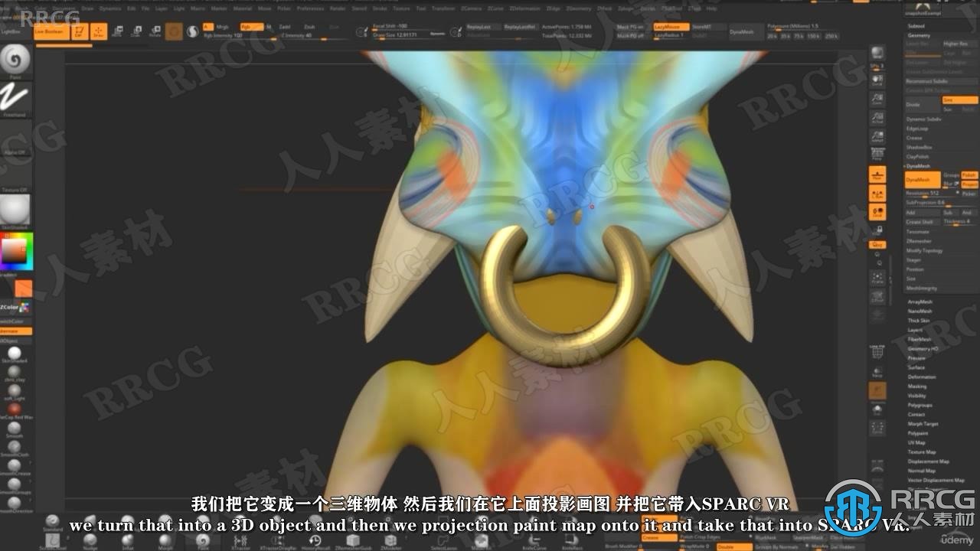The width and height of the screenshot is (980, 551).
Task: Click the orange Xyz rotation button
Action: (877, 244)
